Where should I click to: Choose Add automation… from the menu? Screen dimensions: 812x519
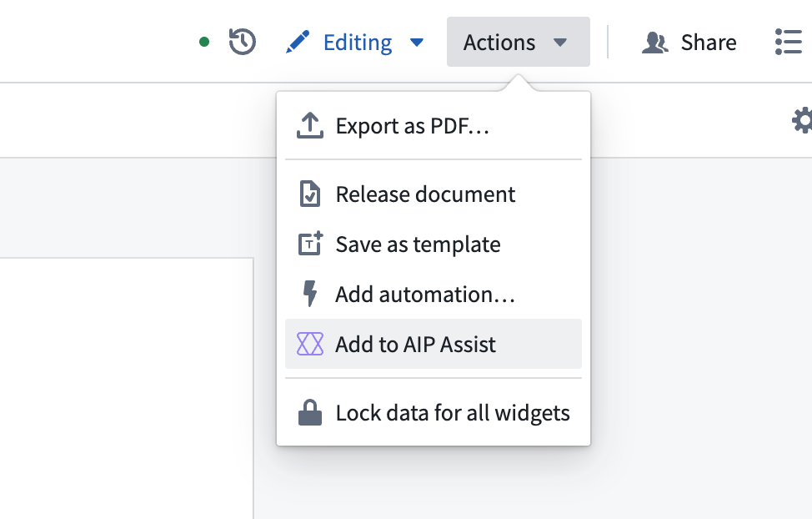point(434,294)
